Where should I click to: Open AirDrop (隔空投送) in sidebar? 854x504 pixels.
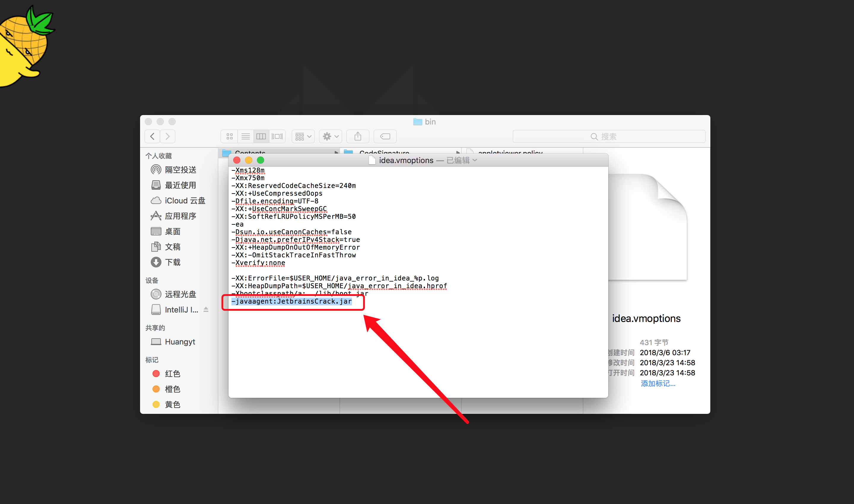(180, 170)
